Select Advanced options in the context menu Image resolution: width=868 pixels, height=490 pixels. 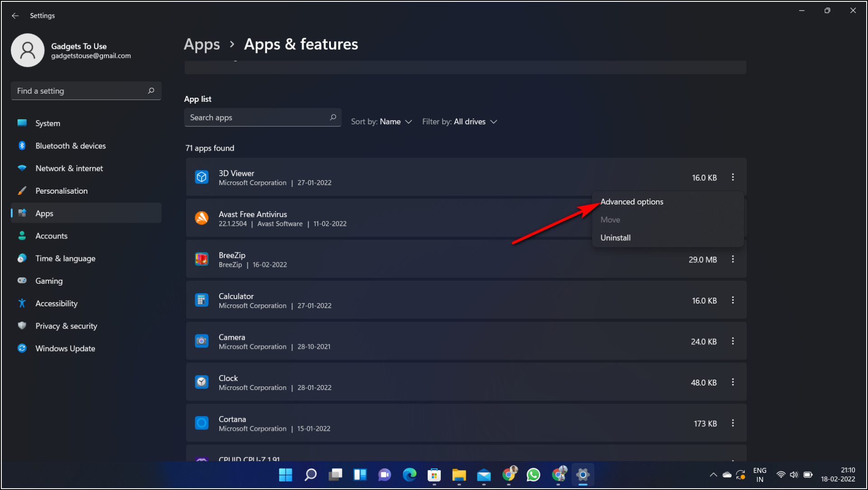(632, 201)
